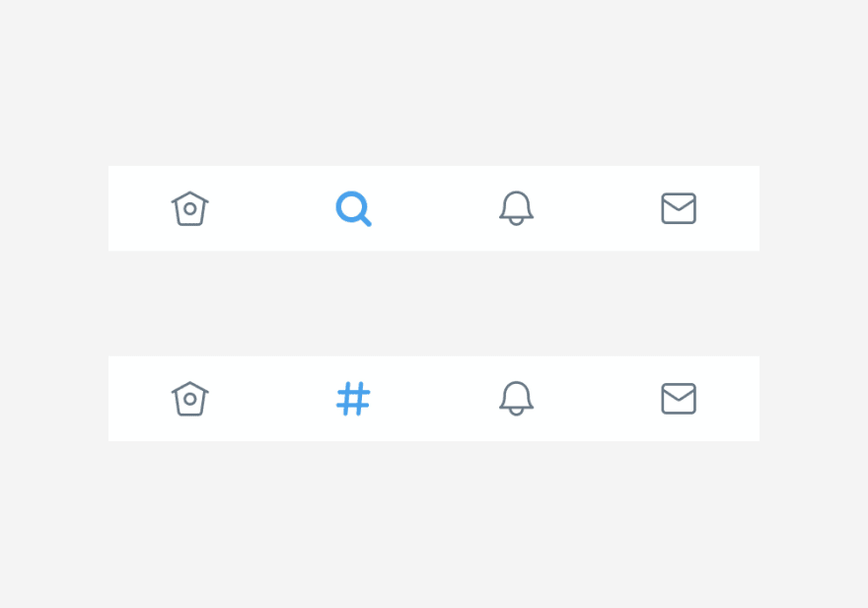Click the bell beside the search magnifier
Image resolution: width=868 pixels, height=608 pixels.
coord(516,208)
